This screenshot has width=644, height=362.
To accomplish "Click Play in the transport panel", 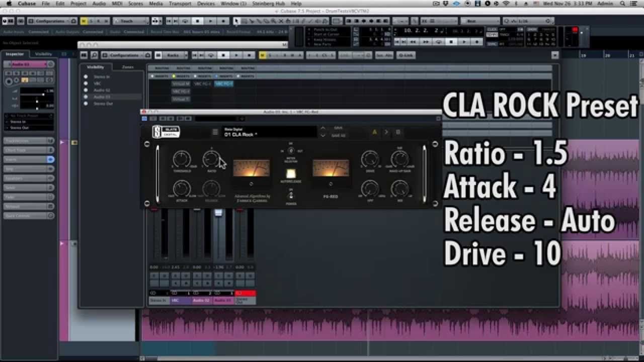I will 464,42.
